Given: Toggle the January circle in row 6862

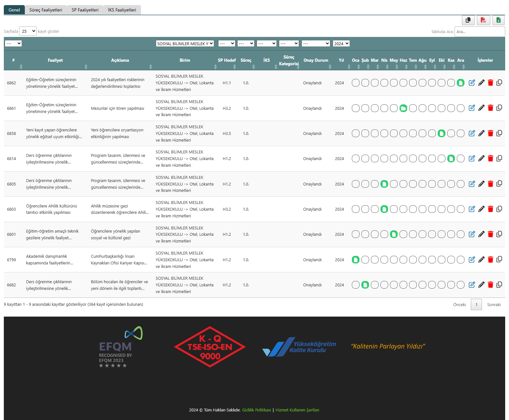Looking at the screenshot, I should [356, 83].
